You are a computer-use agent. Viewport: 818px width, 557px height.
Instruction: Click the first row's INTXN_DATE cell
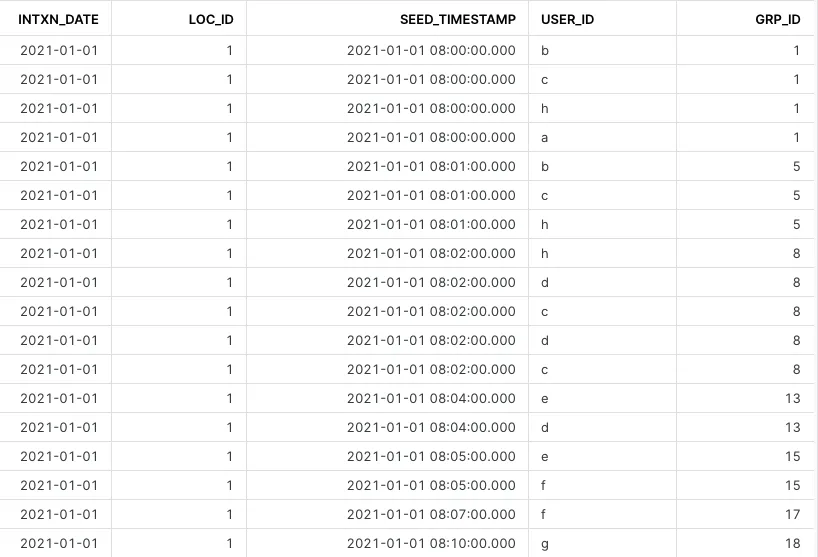point(58,50)
